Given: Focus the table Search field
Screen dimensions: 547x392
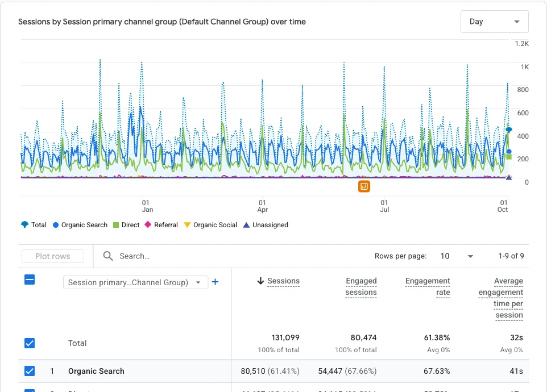Looking at the screenshot, I should pos(134,256).
